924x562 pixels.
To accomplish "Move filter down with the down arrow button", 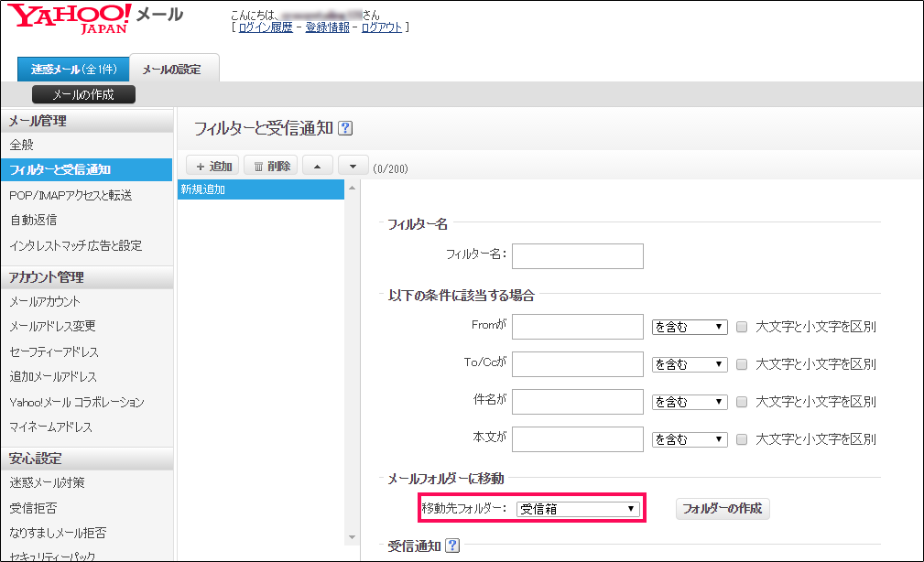I will [x=353, y=166].
